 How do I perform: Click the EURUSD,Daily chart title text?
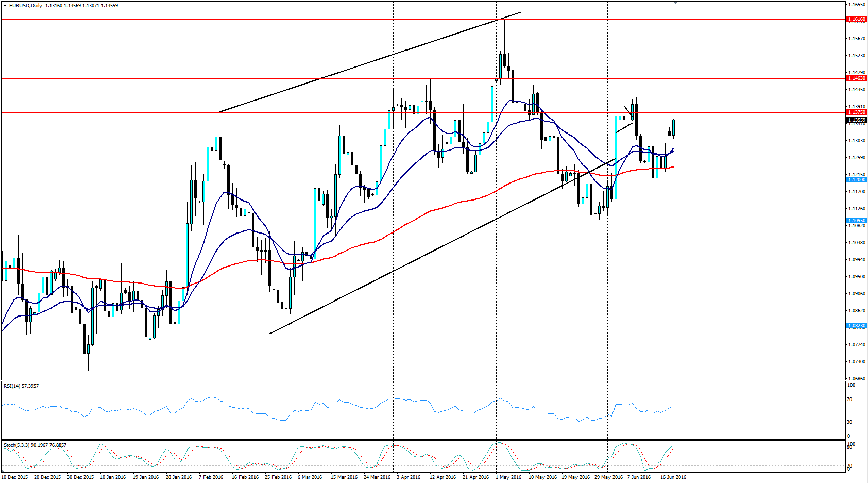click(x=26, y=6)
